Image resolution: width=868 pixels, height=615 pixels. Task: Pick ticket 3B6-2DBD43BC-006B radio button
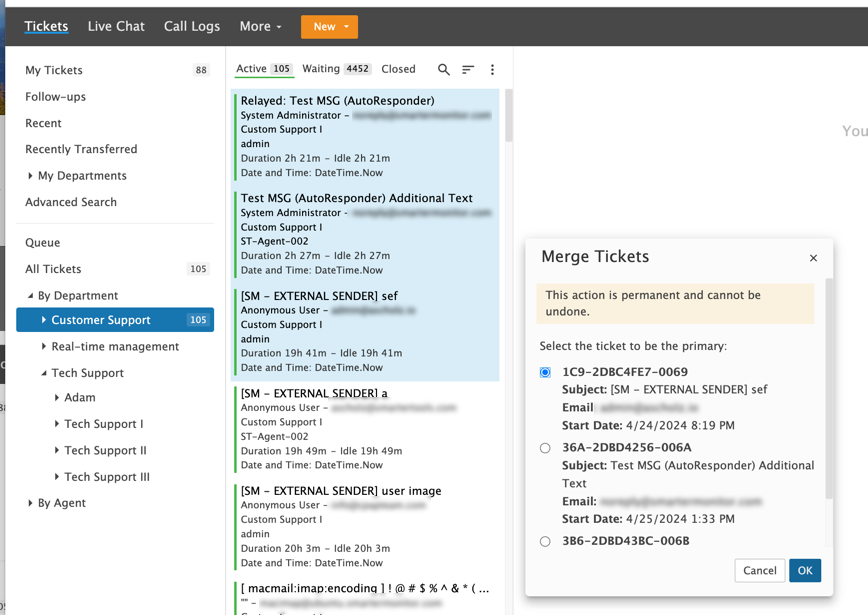tap(545, 542)
